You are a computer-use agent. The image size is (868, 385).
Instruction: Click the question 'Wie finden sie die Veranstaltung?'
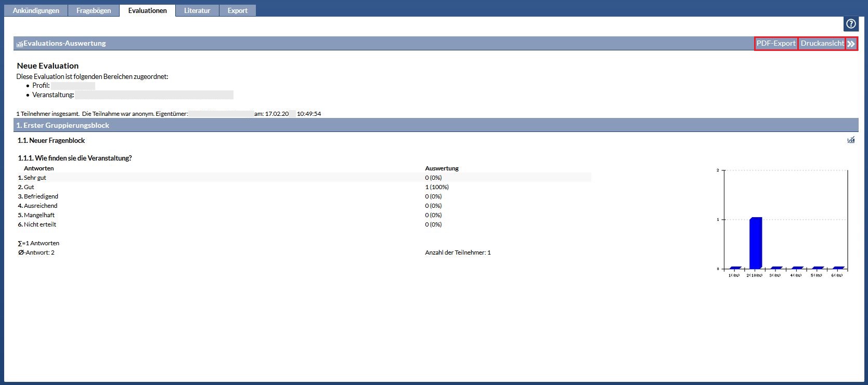[x=75, y=158]
